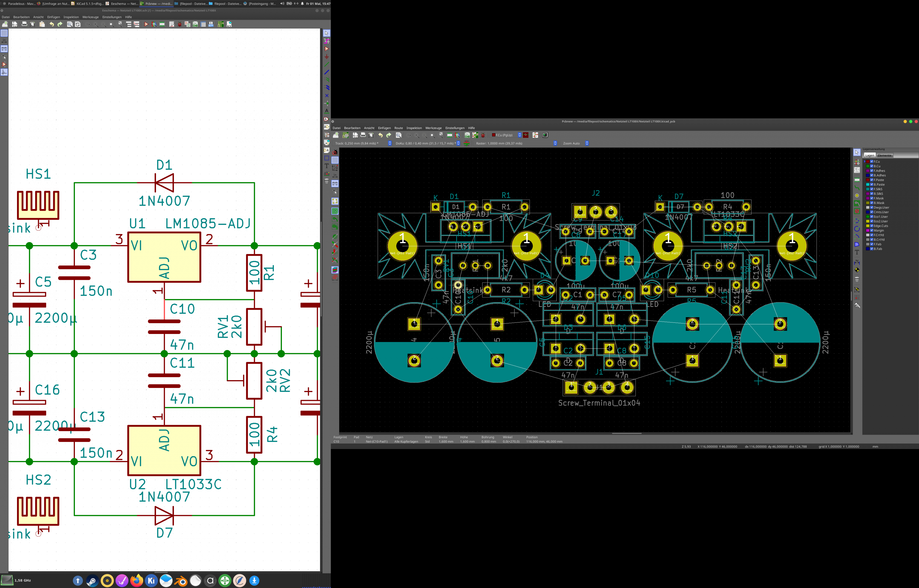Click the add vias tool

tap(857, 195)
